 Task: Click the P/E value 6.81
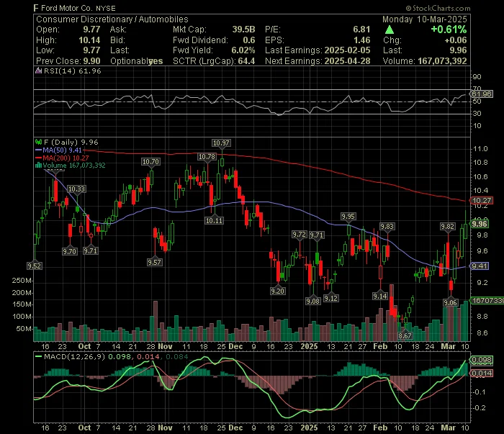point(361,30)
